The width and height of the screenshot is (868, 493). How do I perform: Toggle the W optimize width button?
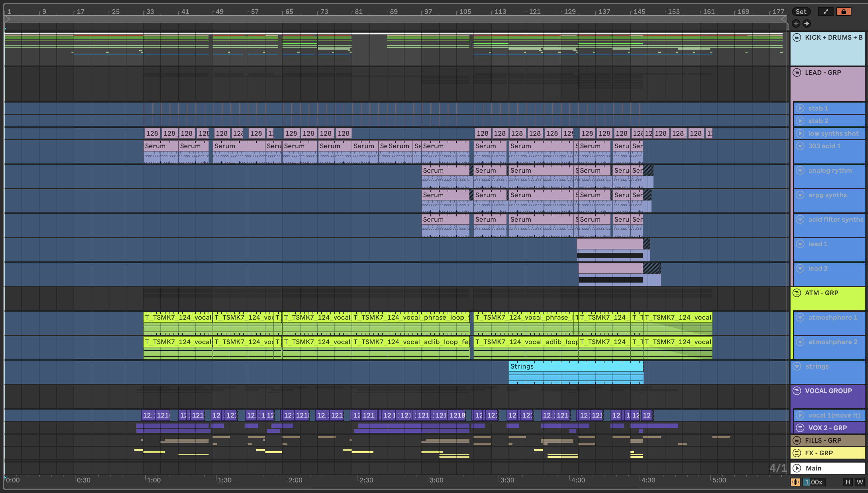(859, 482)
